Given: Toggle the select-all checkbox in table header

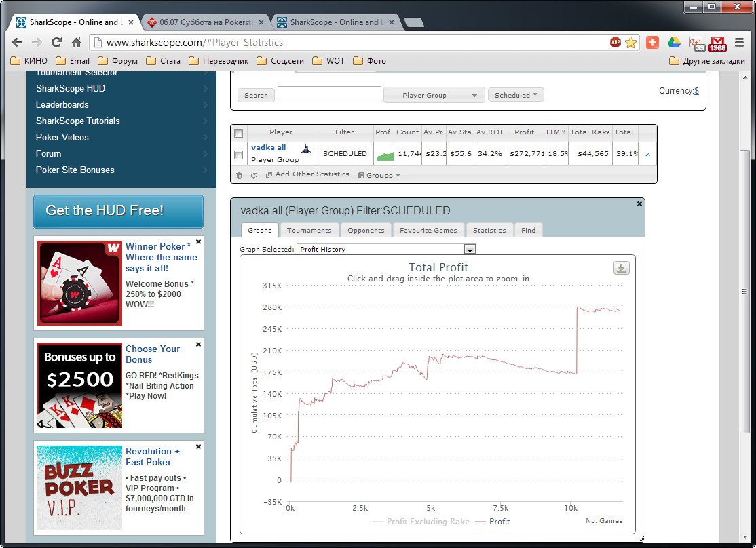Looking at the screenshot, I should point(239,132).
